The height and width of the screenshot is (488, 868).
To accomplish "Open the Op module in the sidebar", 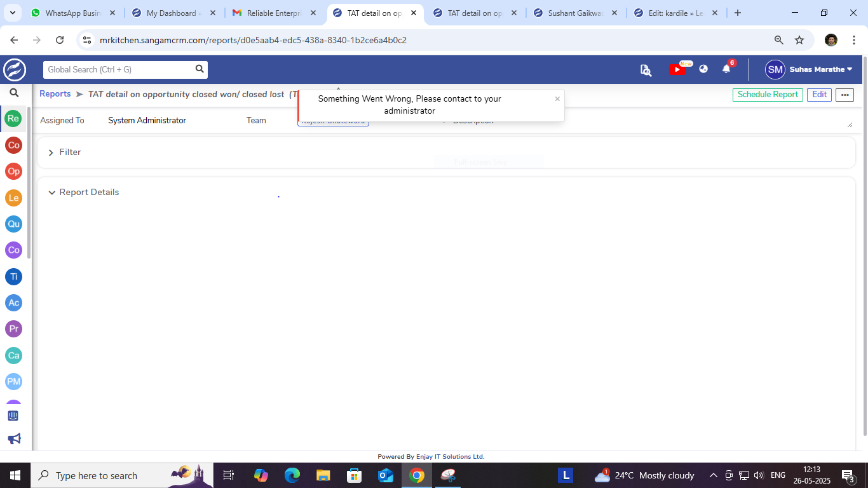I will click(x=13, y=172).
